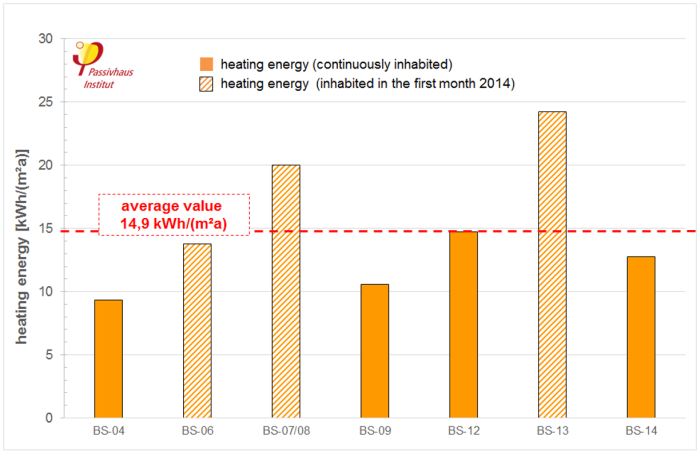Select the BS-13 x-axis label
Image resolution: width=700 pixels, height=452 pixels.
[x=552, y=431]
